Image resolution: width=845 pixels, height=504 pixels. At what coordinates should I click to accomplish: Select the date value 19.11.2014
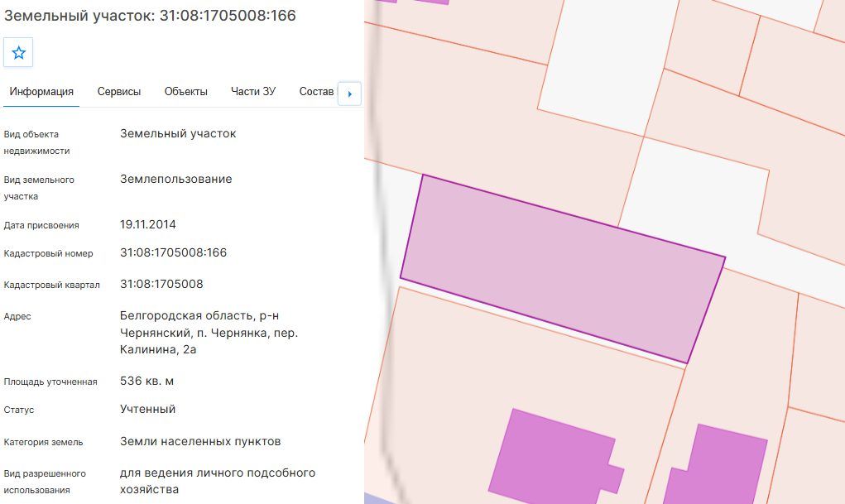click(x=147, y=224)
